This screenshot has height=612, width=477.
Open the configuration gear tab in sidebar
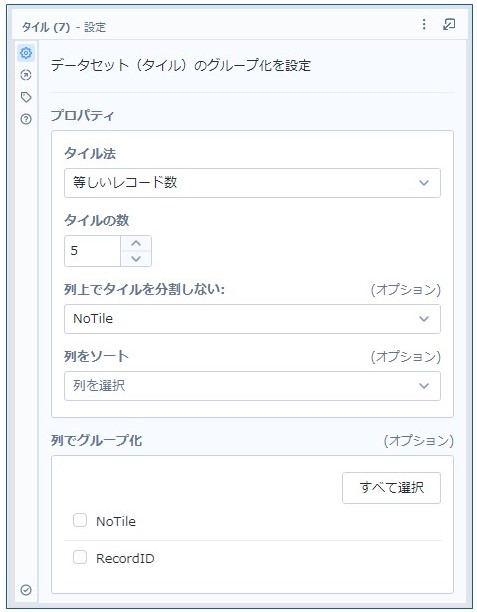[26, 53]
